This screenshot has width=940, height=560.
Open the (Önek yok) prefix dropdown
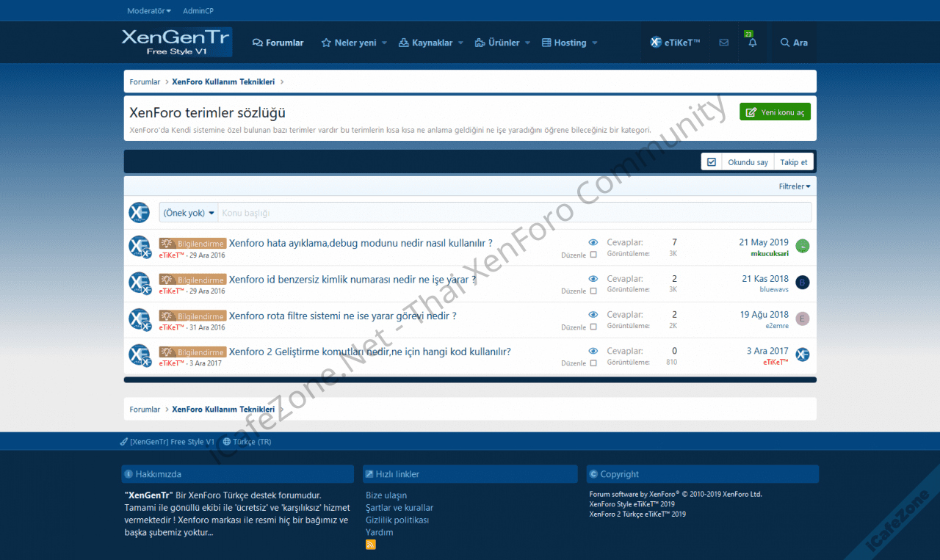tap(189, 213)
